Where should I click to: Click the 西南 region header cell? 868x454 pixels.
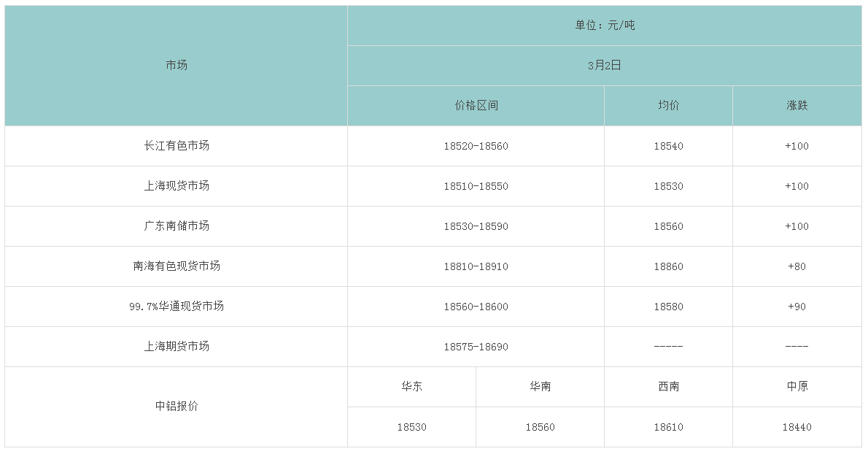(668, 387)
